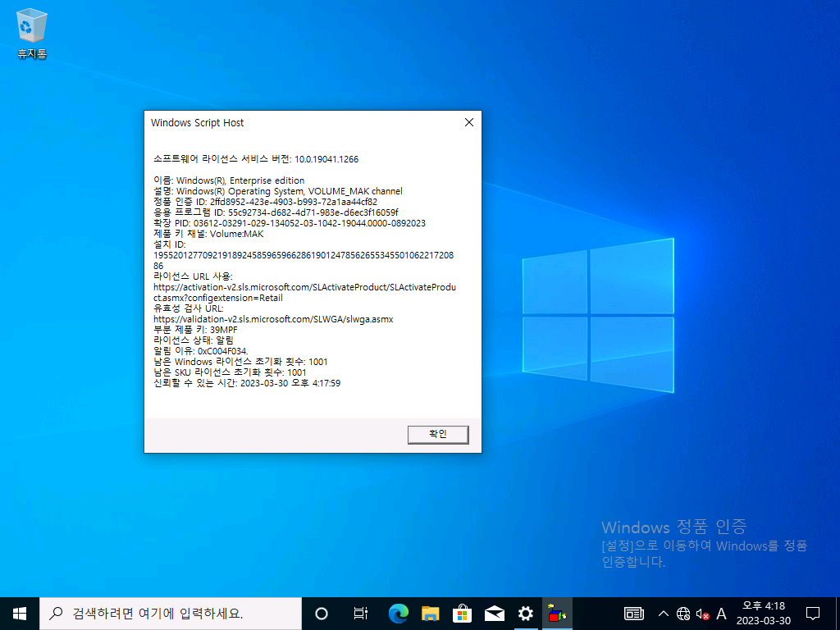This screenshot has height=630, width=840.
Task: Open the Windows Start menu
Action: click(20, 614)
